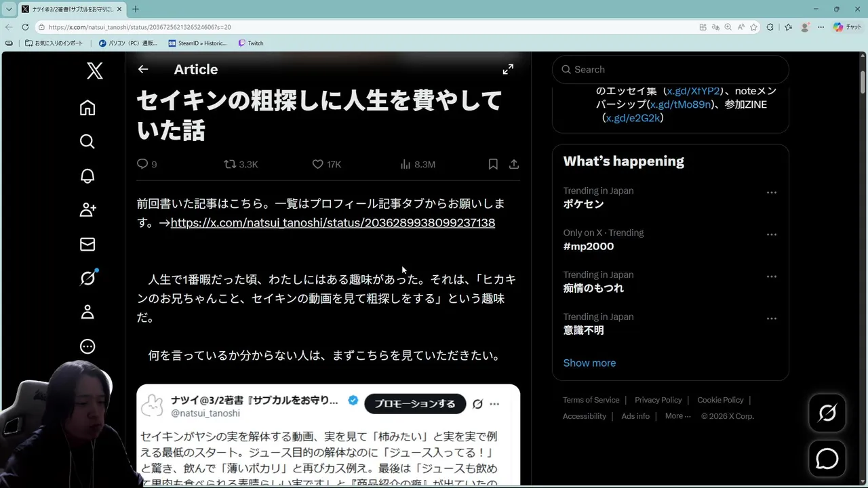The image size is (868, 488).
Task: Open a new browser tab
Action: point(135,9)
